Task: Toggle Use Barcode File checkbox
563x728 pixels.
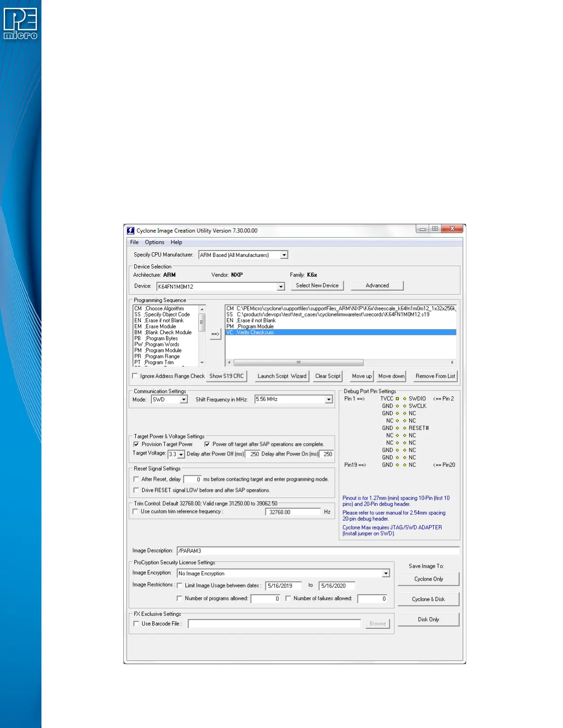Action: (136, 624)
